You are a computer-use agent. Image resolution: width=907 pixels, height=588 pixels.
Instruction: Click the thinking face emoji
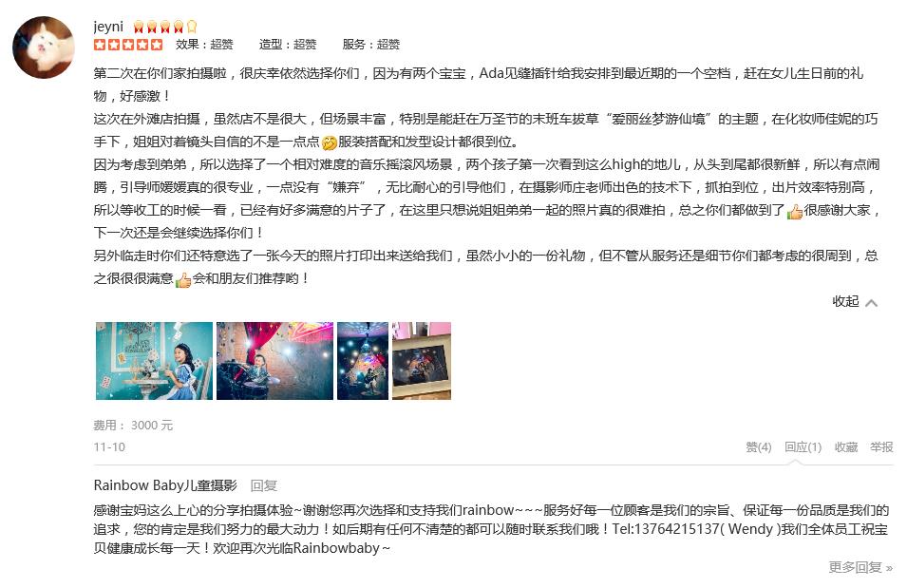pyautogui.click(x=330, y=142)
